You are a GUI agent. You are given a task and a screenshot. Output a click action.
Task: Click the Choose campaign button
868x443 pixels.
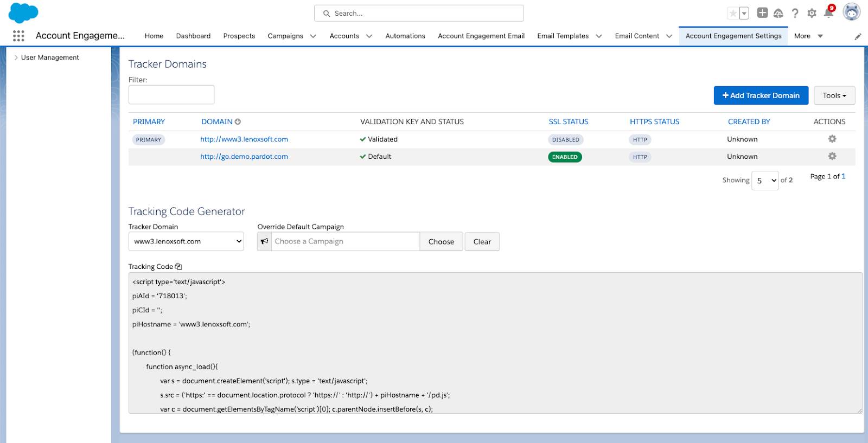tap(441, 241)
